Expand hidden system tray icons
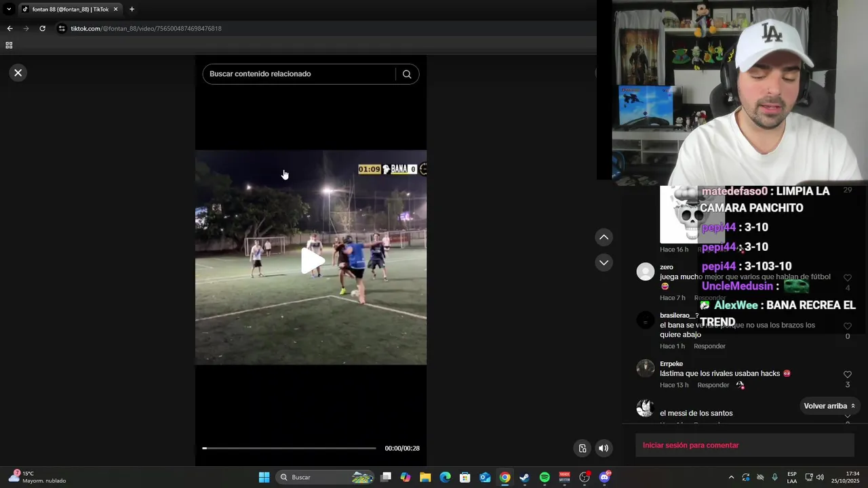Image resolution: width=868 pixels, height=488 pixels. click(731, 477)
